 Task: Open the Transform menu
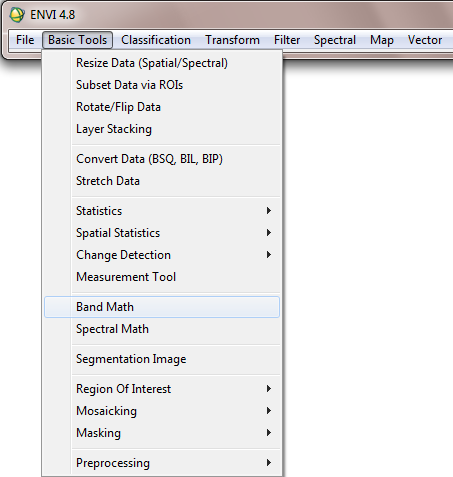(x=232, y=40)
